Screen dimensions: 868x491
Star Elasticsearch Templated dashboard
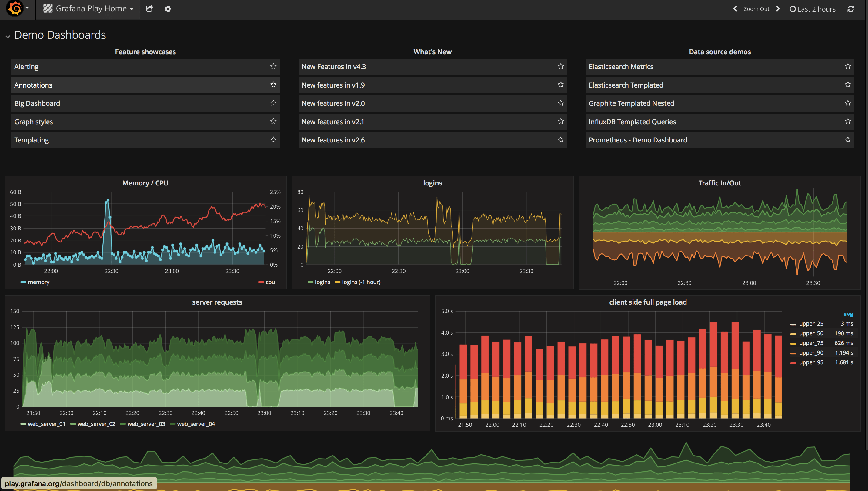[x=848, y=85]
